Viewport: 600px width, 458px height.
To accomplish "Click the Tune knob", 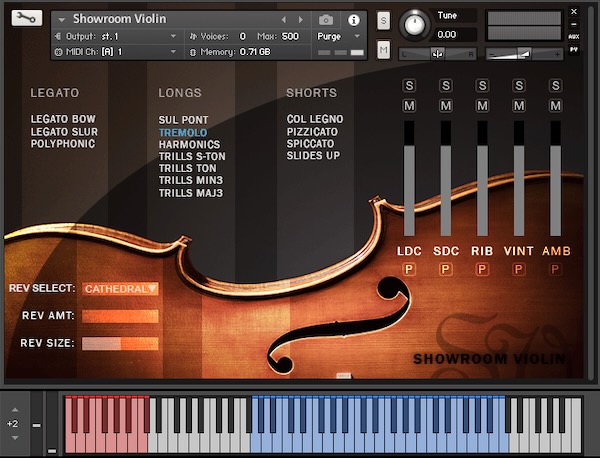I will click(414, 24).
